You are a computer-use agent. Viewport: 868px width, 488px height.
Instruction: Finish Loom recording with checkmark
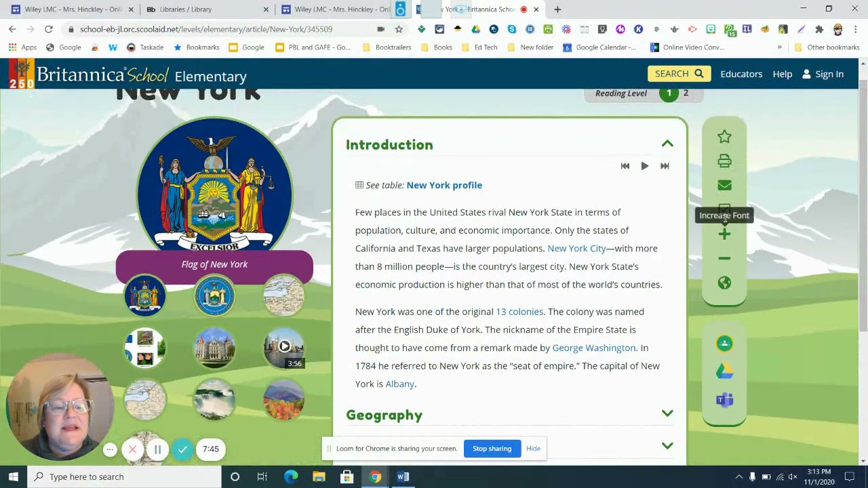[182, 449]
